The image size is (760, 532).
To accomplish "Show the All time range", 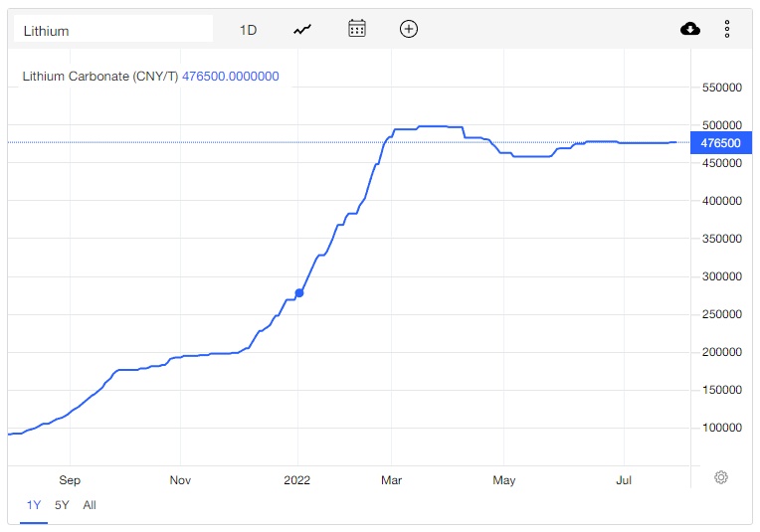I will [90, 505].
